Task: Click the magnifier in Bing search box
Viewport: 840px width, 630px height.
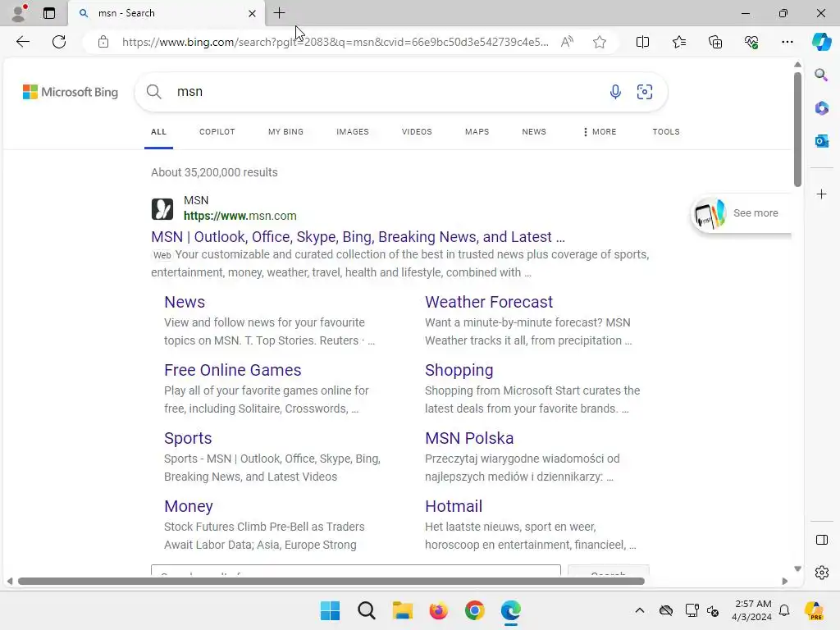Action: click(153, 92)
